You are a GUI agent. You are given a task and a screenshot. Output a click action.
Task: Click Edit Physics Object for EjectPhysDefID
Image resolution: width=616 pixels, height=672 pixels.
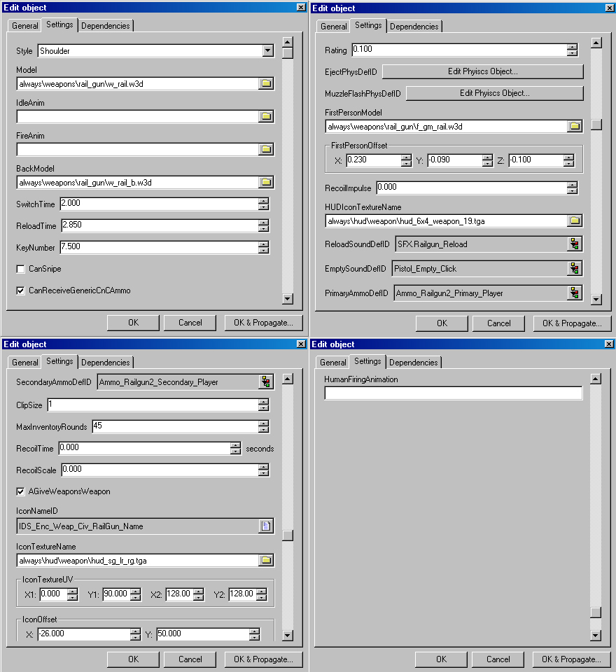482,71
